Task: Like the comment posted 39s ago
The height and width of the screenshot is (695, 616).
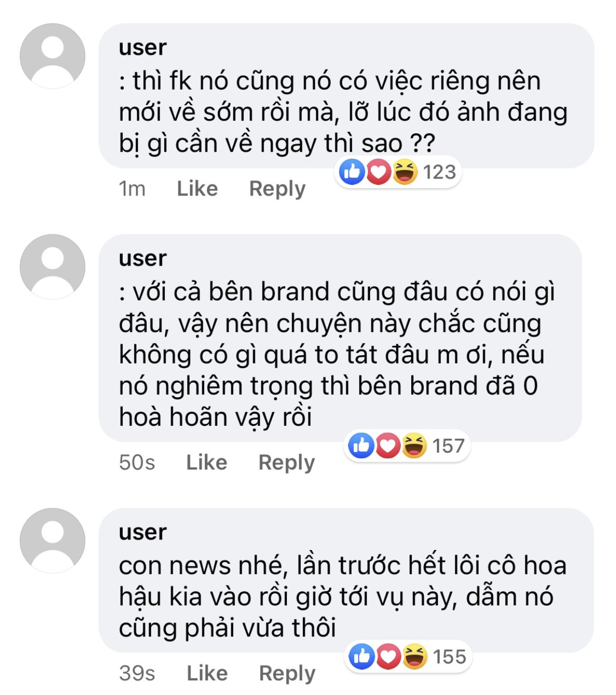Action: tap(207, 673)
